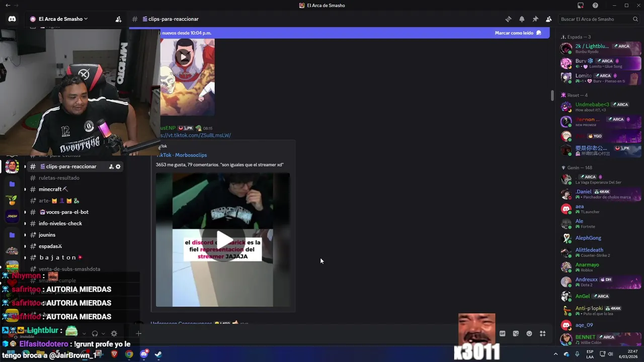Open member .Daniel profile
The height and width of the screenshot is (362, 644).
tap(600, 194)
